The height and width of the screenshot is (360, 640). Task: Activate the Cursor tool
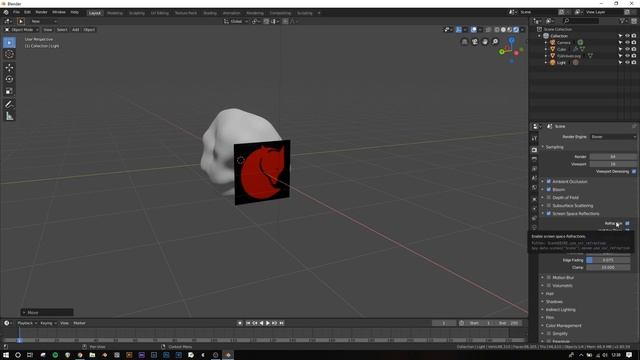coord(9,54)
